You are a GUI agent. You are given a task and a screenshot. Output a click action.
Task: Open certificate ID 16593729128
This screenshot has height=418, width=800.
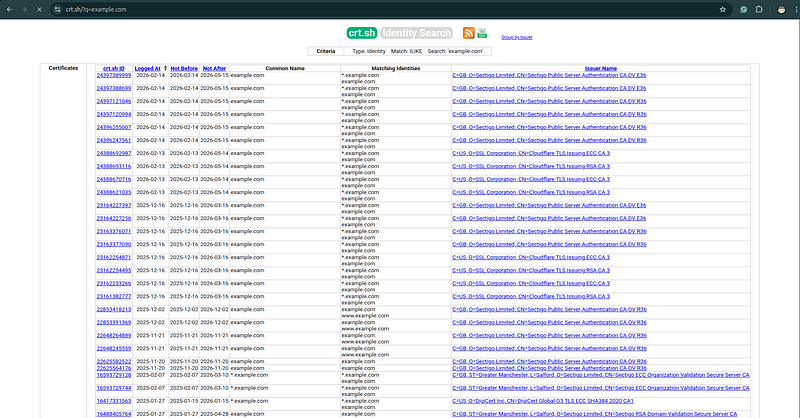tap(114, 375)
